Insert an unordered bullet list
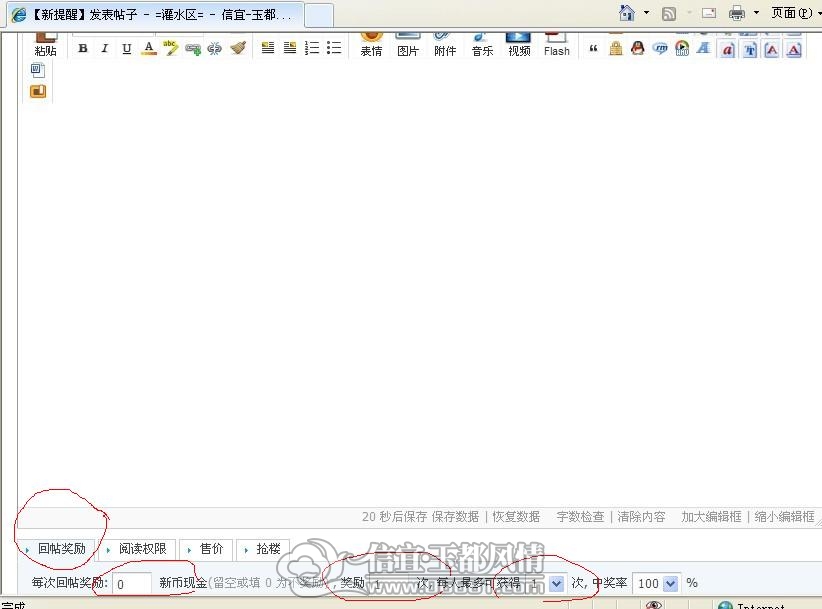The height and width of the screenshot is (609, 822). [x=334, y=48]
